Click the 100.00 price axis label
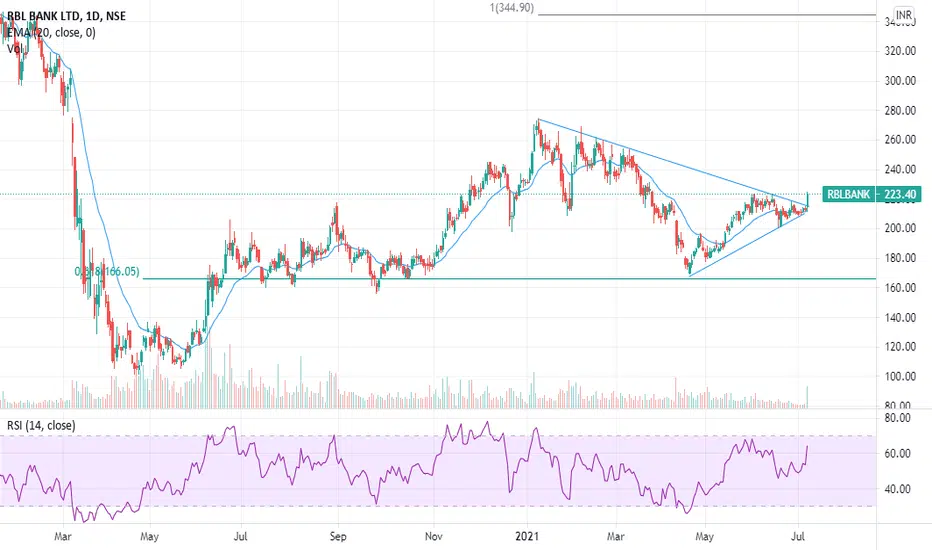This screenshot has width=932, height=550. [x=899, y=376]
